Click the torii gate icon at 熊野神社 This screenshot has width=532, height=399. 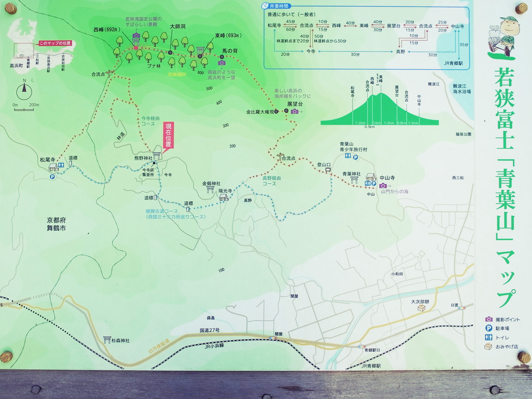point(156,155)
